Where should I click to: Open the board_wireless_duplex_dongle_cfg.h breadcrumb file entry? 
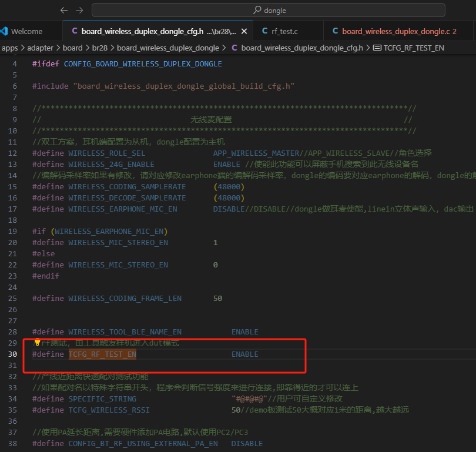[x=302, y=48]
